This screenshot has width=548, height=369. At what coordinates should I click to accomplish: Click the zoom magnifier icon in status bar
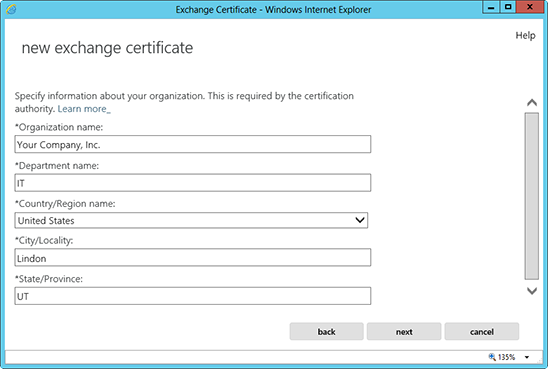(492, 357)
